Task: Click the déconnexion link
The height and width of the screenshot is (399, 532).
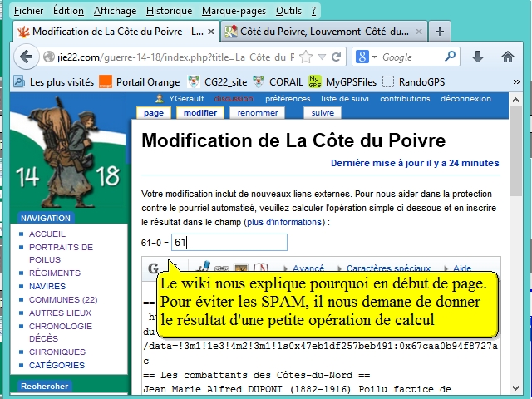Action: (465, 99)
